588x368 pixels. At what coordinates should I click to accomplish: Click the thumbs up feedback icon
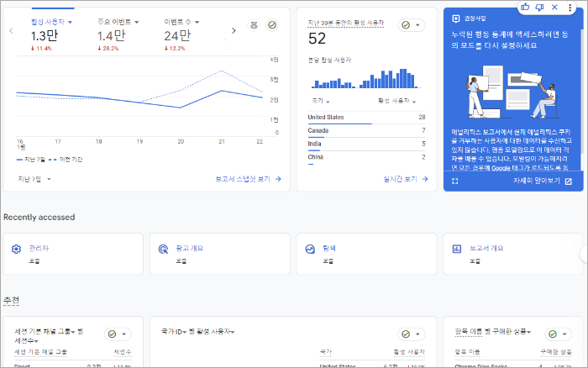(x=525, y=7)
